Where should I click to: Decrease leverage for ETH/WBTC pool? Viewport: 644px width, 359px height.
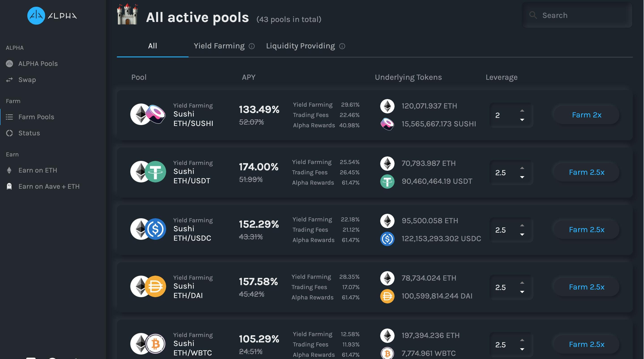[x=522, y=349]
